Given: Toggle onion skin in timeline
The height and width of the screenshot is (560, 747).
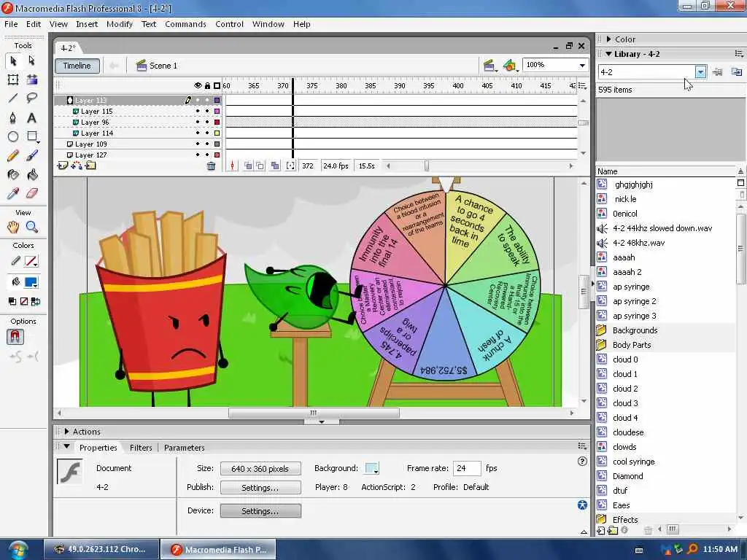Looking at the screenshot, I should (x=248, y=166).
